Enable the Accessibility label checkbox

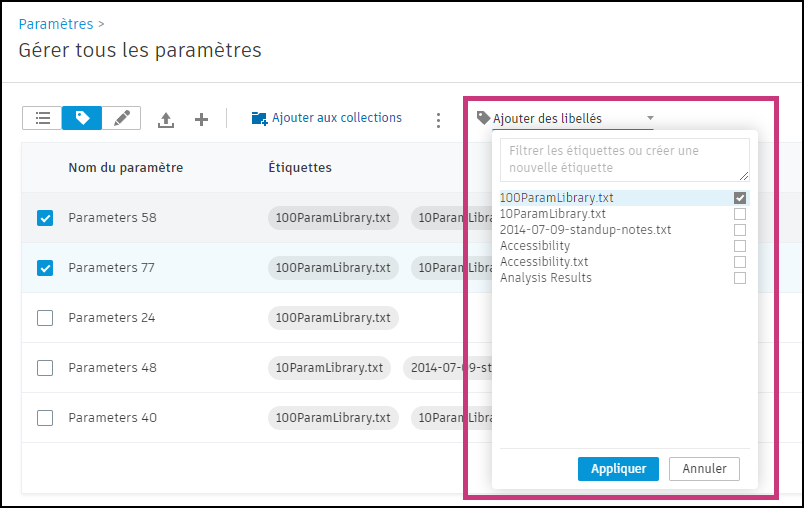[740, 246]
